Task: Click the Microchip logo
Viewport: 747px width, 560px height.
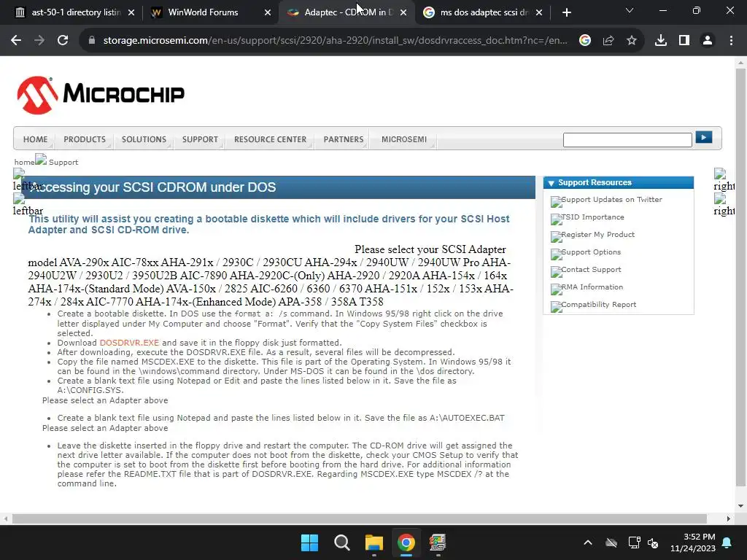Action: (x=101, y=95)
